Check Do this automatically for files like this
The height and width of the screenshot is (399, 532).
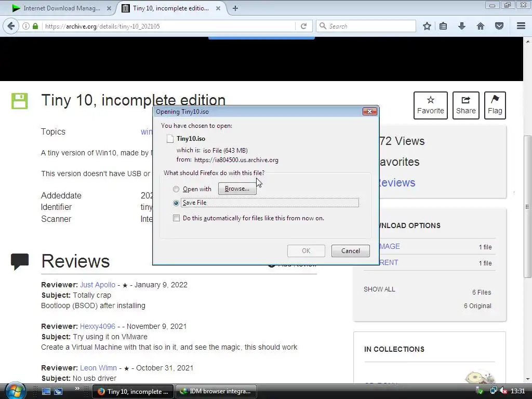point(176,218)
